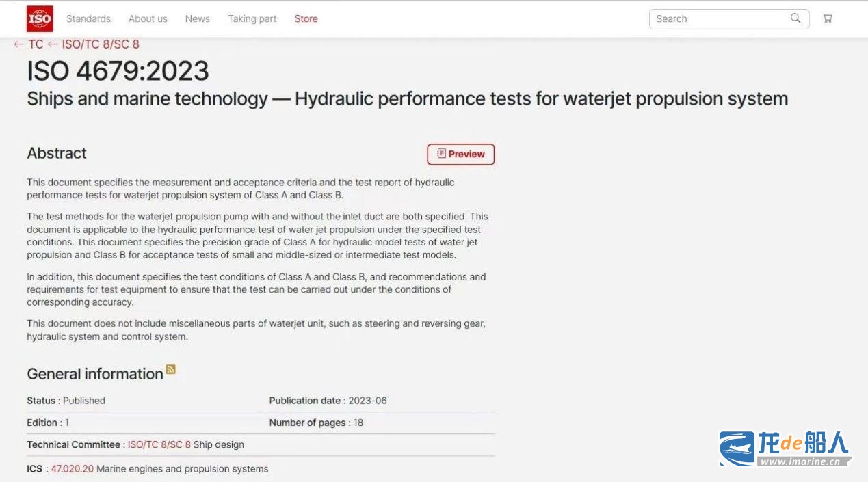Click the imarine watermark logo
Viewport: 868px width, 482px height.
click(x=785, y=448)
